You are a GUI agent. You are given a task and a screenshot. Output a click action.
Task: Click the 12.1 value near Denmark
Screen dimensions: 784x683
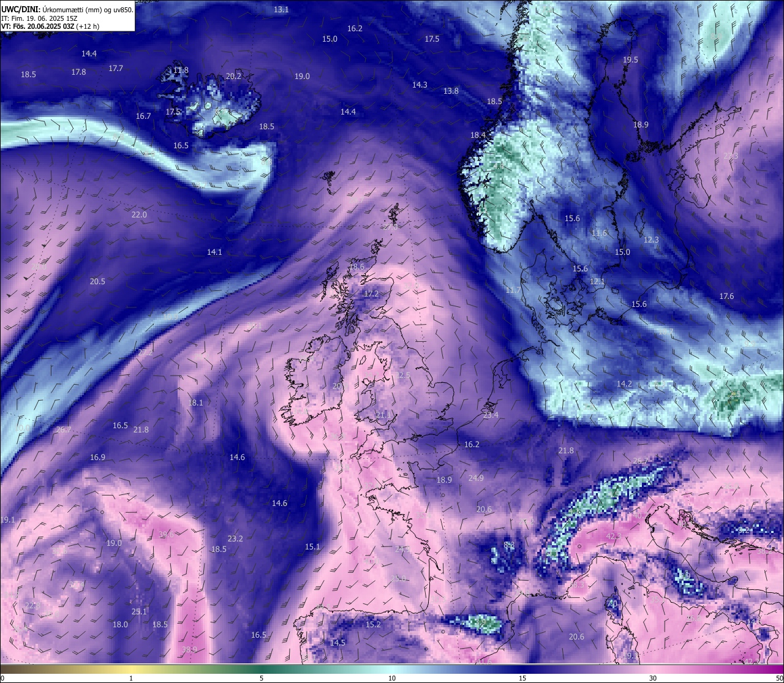point(597,282)
